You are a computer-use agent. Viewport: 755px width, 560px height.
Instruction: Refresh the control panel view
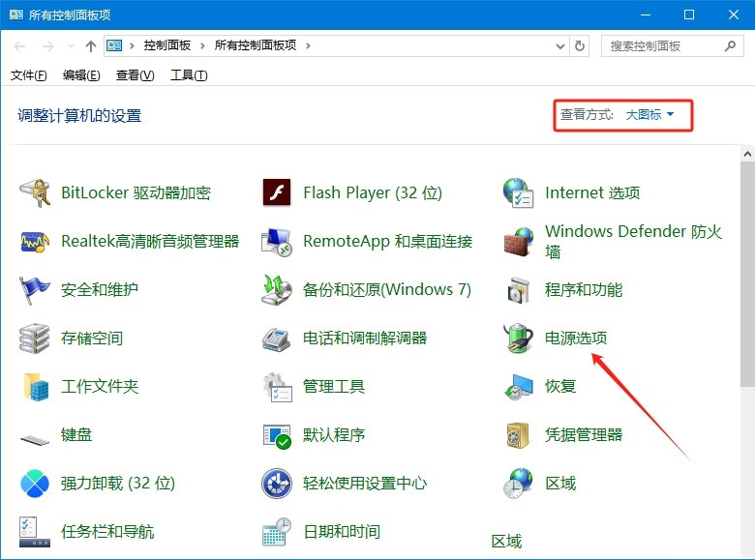pyautogui.click(x=580, y=46)
